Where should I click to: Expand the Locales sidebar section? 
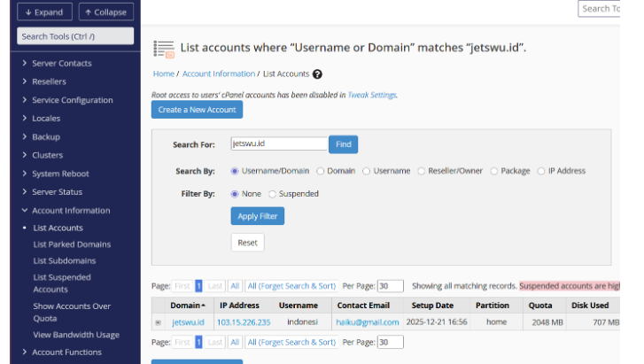46,119
